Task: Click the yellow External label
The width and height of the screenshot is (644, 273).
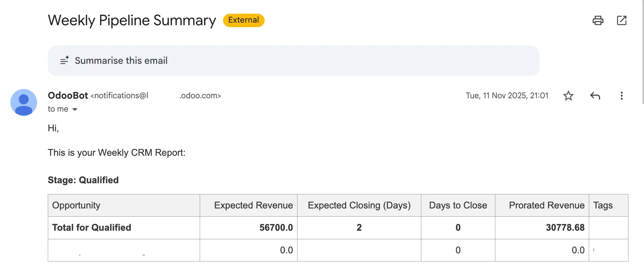Action: click(x=243, y=20)
